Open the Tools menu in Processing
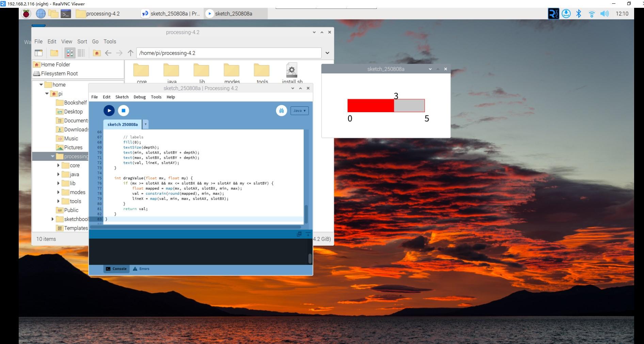This screenshot has height=344, width=644. (x=156, y=97)
